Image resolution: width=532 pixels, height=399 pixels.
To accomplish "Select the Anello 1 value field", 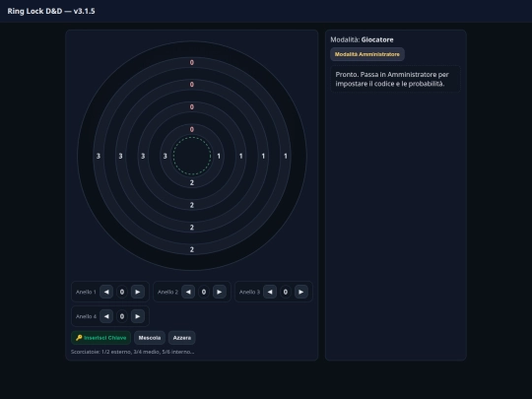I will tap(122, 292).
